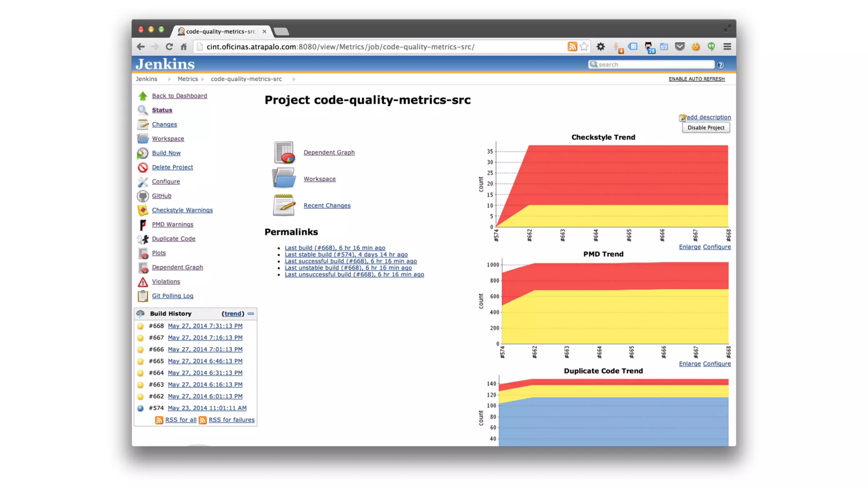Image resolution: width=868 pixels, height=488 pixels.
Task: Click the GitHub octocat sidebar icon
Action: tap(143, 196)
